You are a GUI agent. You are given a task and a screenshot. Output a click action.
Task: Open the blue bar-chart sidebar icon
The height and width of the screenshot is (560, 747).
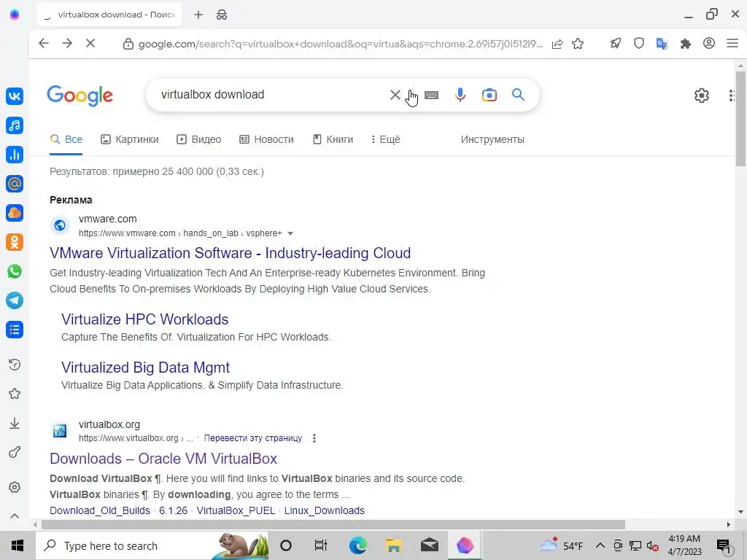tap(15, 155)
